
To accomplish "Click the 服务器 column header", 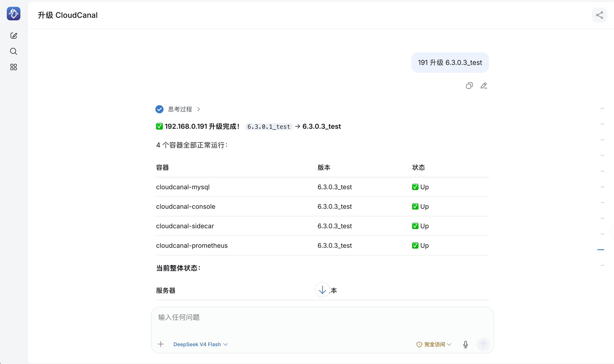I will coord(166,291).
